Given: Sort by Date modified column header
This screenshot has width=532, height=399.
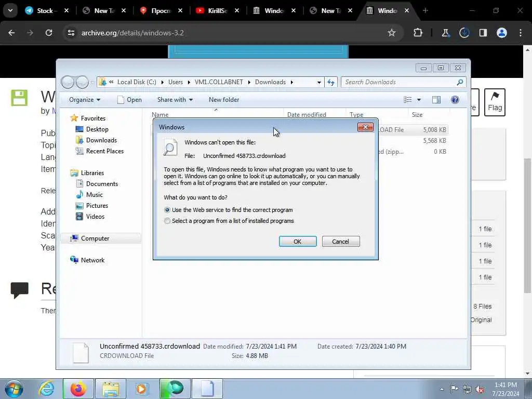Looking at the screenshot, I should (307, 115).
